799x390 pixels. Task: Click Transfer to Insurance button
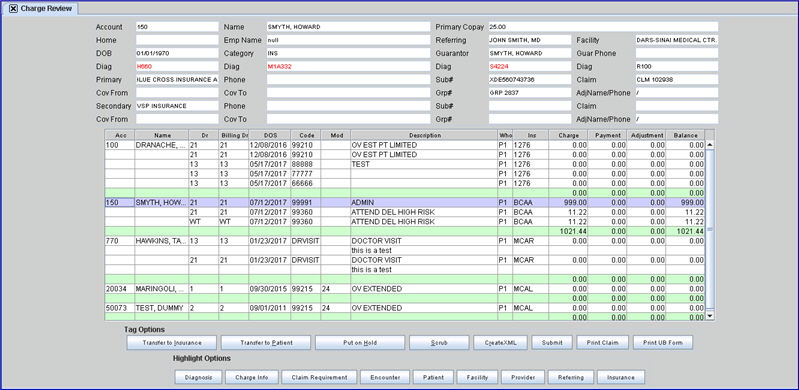[x=172, y=343]
